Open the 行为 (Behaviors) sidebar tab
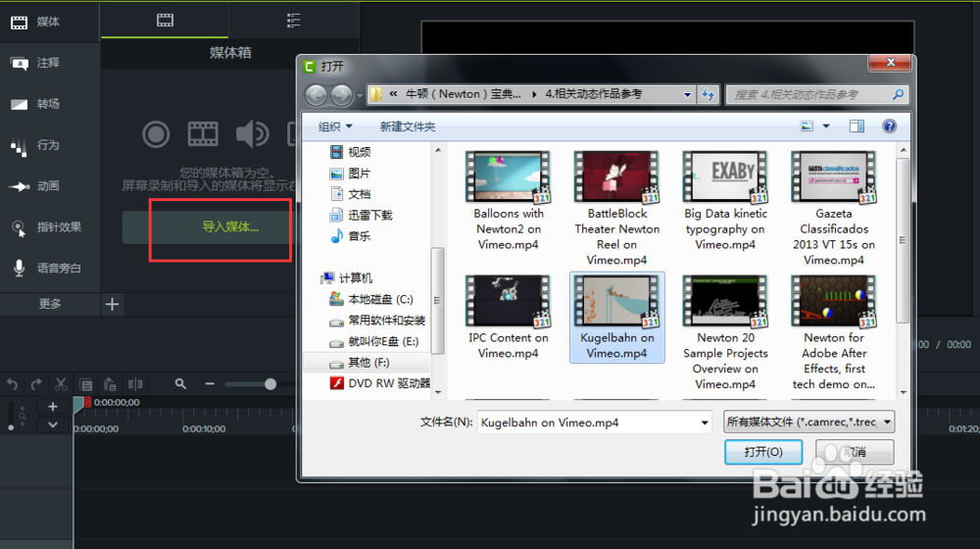 point(49,145)
